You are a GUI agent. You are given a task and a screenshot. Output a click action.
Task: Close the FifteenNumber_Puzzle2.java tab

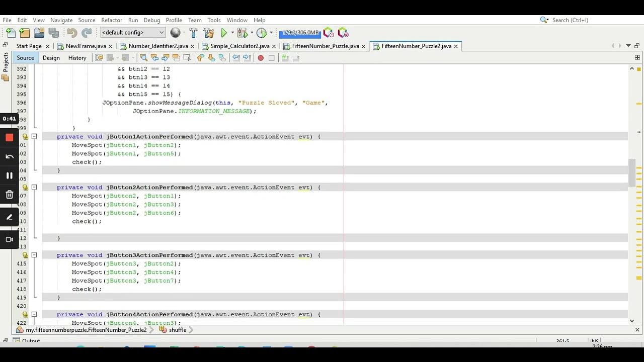tap(456, 46)
